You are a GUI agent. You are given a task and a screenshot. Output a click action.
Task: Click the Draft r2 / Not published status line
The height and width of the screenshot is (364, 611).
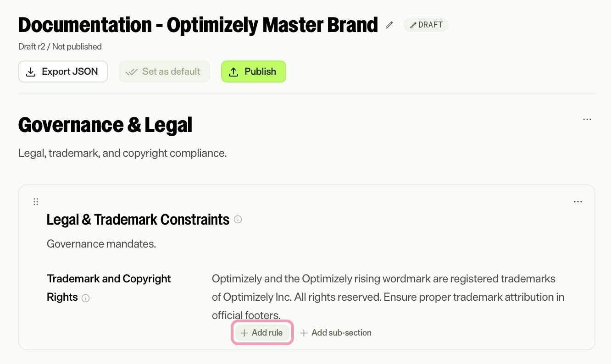60,47
